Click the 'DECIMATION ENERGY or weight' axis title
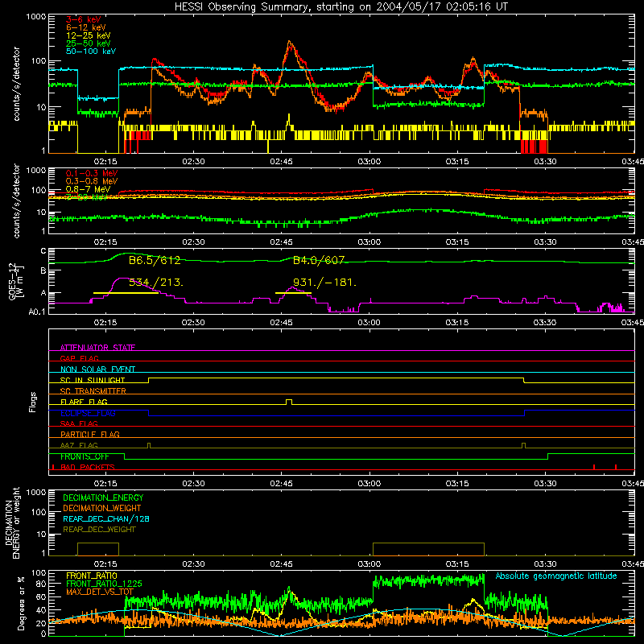This screenshot has width=644, height=644. pos(13,522)
